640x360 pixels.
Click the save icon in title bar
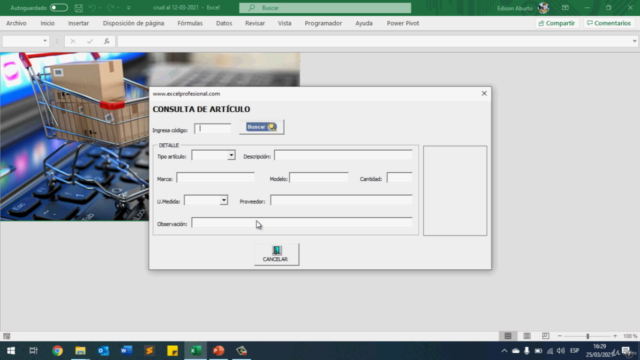click(79, 8)
